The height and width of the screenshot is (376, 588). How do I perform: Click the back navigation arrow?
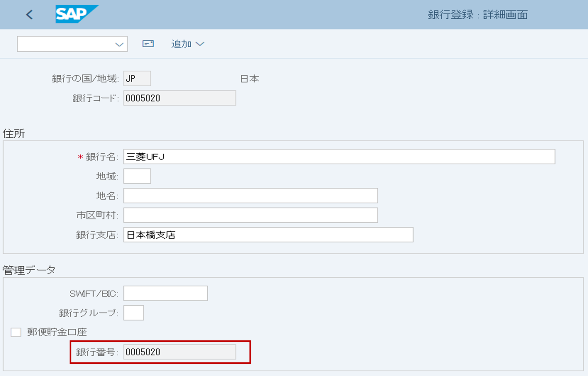pyautogui.click(x=30, y=15)
